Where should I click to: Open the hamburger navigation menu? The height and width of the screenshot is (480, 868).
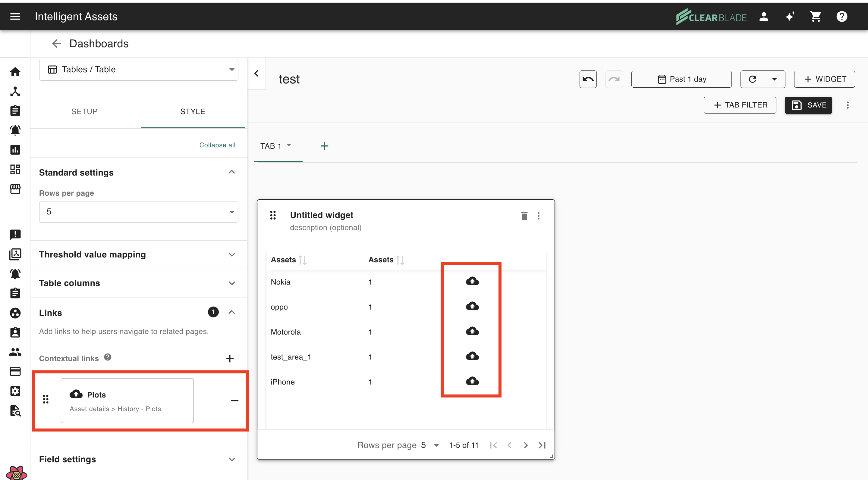15,17
